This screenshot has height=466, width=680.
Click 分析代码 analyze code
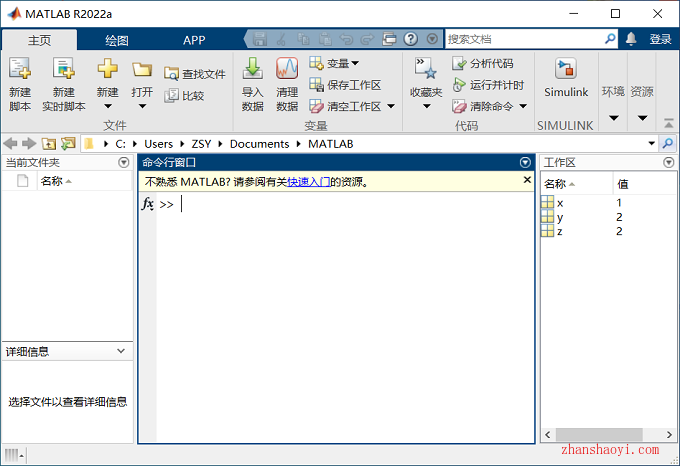(x=483, y=64)
